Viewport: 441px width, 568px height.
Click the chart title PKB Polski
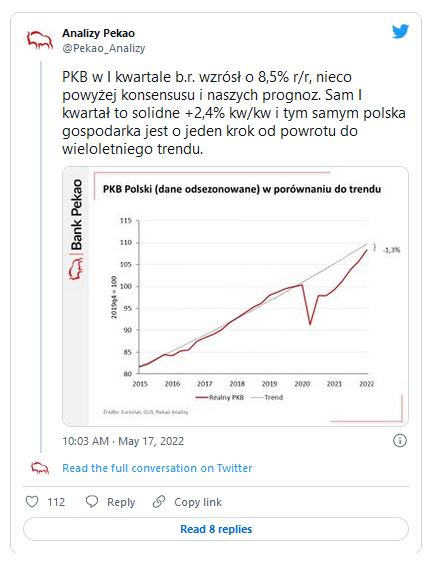click(242, 189)
